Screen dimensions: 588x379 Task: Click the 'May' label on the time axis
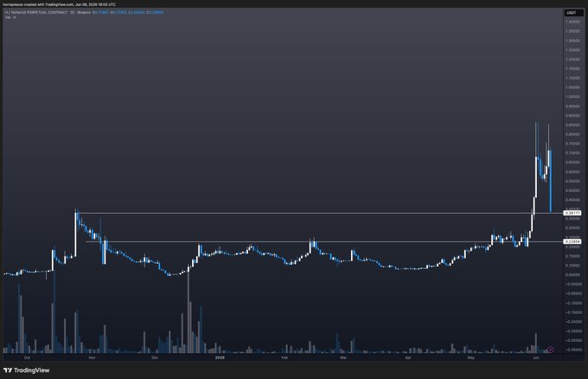(470, 357)
